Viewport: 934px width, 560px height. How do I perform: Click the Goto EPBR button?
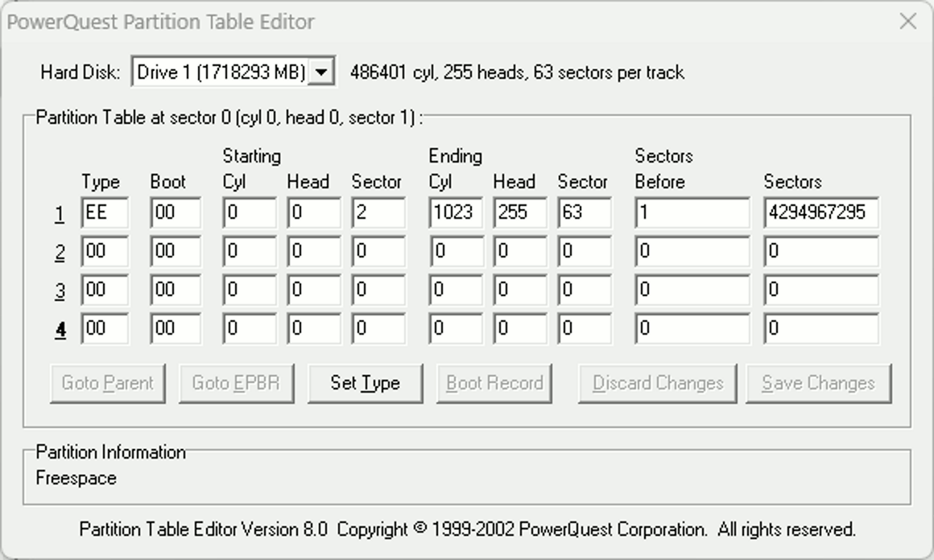pos(237,383)
